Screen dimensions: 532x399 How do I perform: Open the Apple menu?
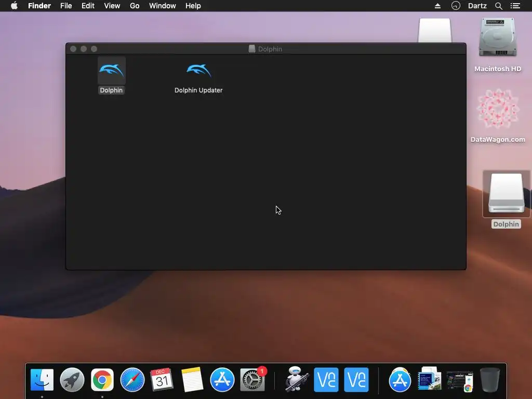[x=14, y=6]
